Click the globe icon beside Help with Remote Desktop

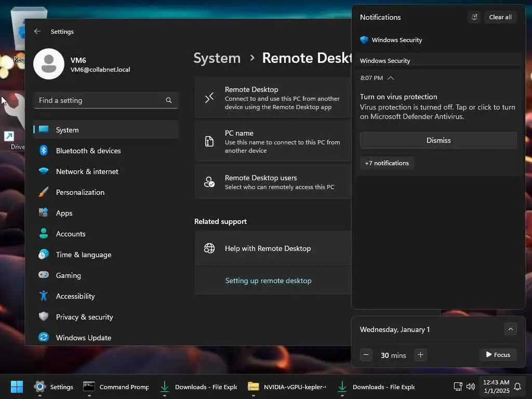click(x=209, y=248)
